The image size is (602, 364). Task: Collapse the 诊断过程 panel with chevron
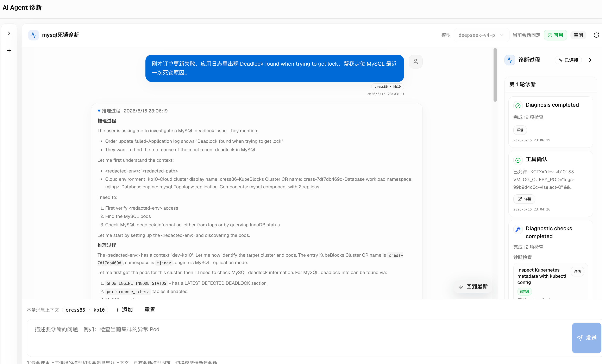tap(590, 60)
